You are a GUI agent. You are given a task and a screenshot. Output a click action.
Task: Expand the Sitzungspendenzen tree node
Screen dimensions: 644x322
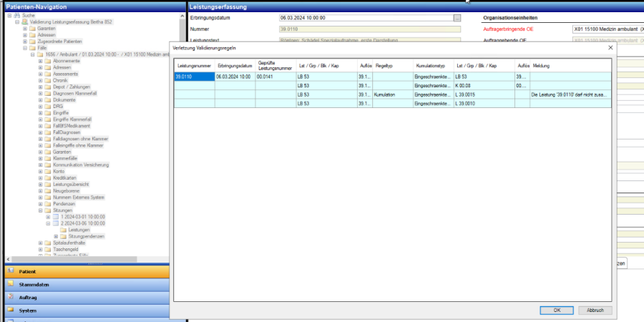[56, 236]
